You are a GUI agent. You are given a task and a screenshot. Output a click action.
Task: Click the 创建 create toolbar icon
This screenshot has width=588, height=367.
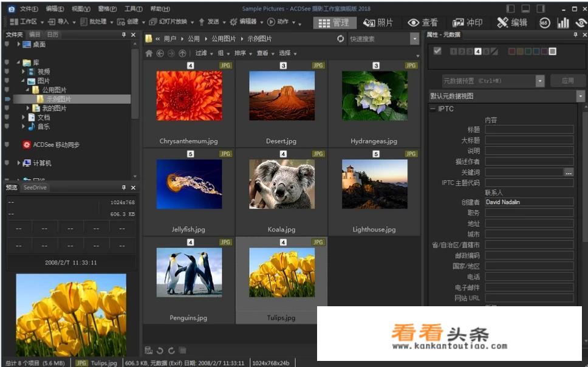pos(121,22)
